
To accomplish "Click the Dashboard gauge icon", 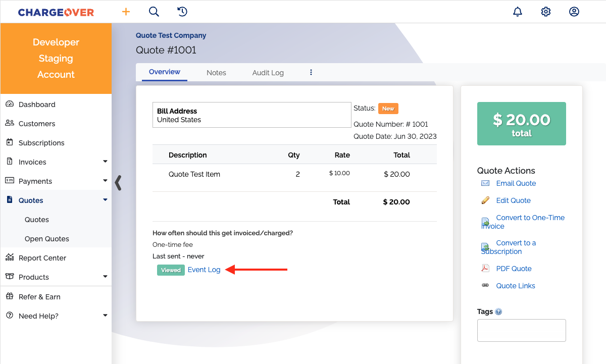I will click(10, 104).
